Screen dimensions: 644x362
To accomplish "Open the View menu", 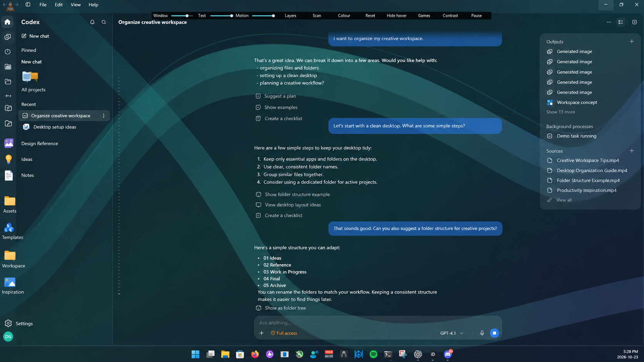I will pyautogui.click(x=75, y=5).
